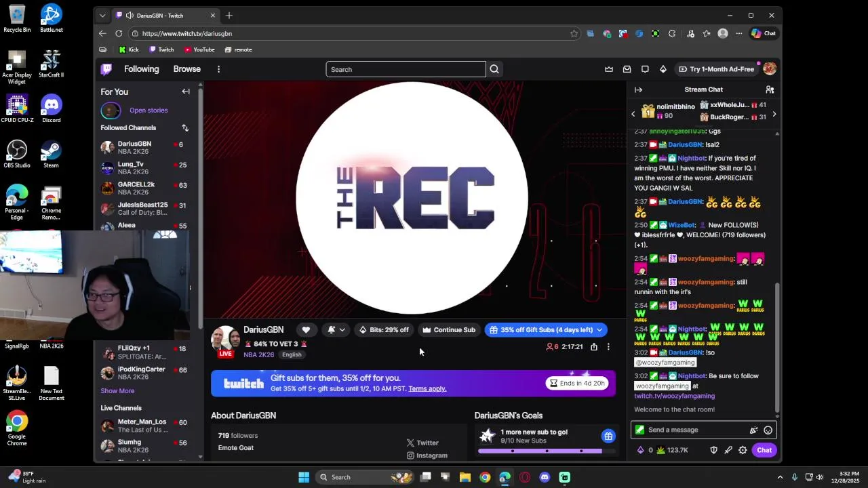The image size is (868, 488).
Task: Show the next gift leaderboard entry
Action: point(774,114)
